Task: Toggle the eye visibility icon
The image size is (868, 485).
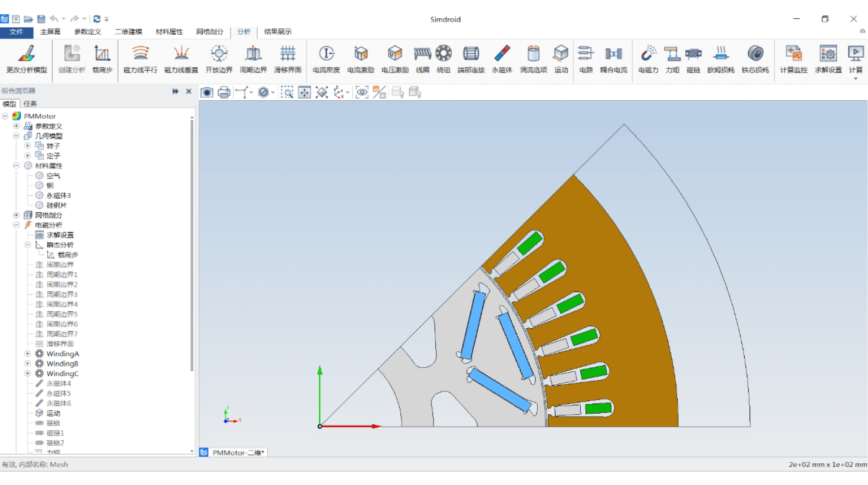Action: [362, 92]
